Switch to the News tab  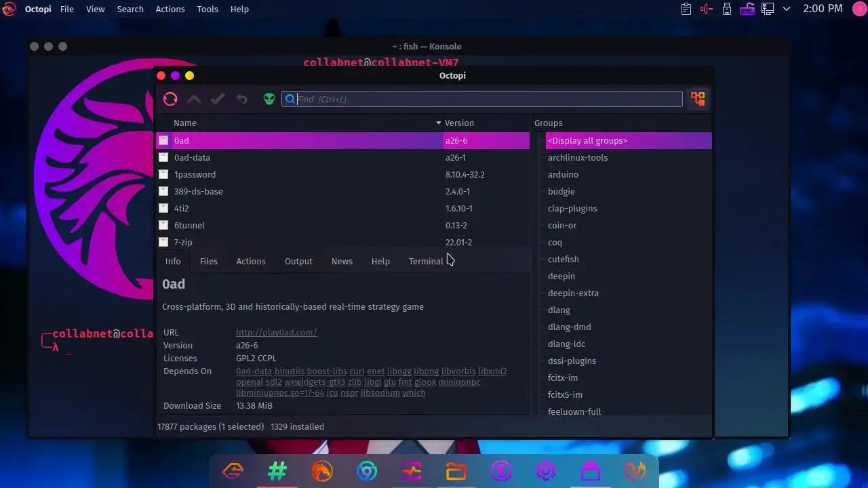342,261
